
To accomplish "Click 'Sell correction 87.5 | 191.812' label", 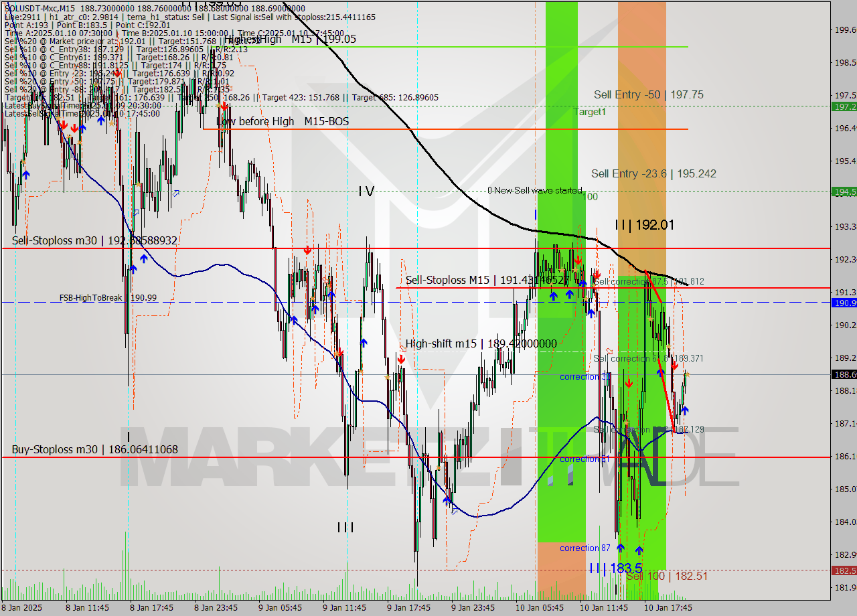I will pyautogui.click(x=649, y=282).
